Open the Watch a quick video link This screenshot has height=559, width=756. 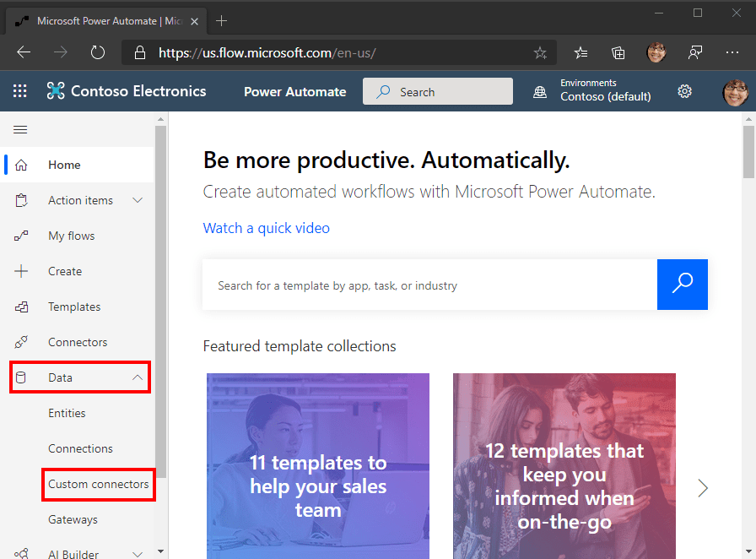pos(266,228)
